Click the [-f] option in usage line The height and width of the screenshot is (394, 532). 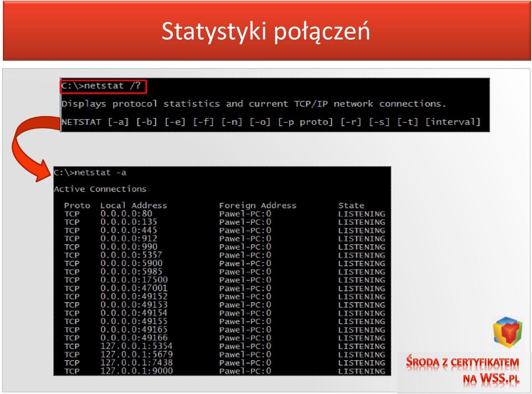coord(203,122)
